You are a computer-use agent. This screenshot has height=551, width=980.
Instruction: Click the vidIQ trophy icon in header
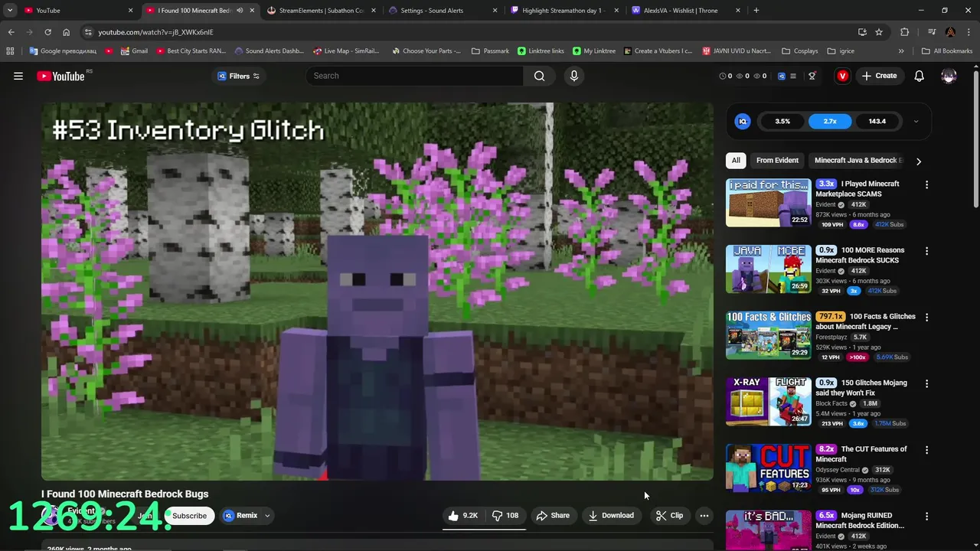812,76
